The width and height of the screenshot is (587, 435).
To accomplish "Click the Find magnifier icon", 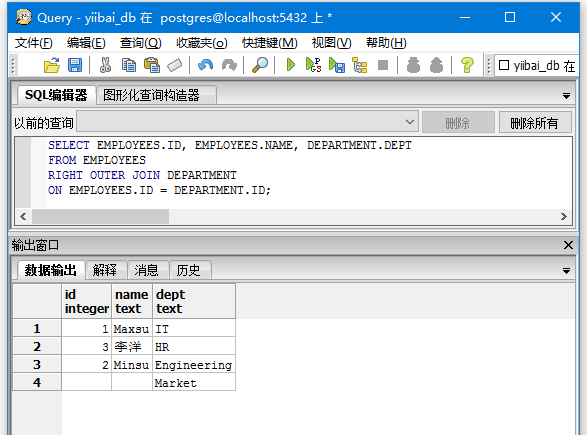I will pos(260,65).
